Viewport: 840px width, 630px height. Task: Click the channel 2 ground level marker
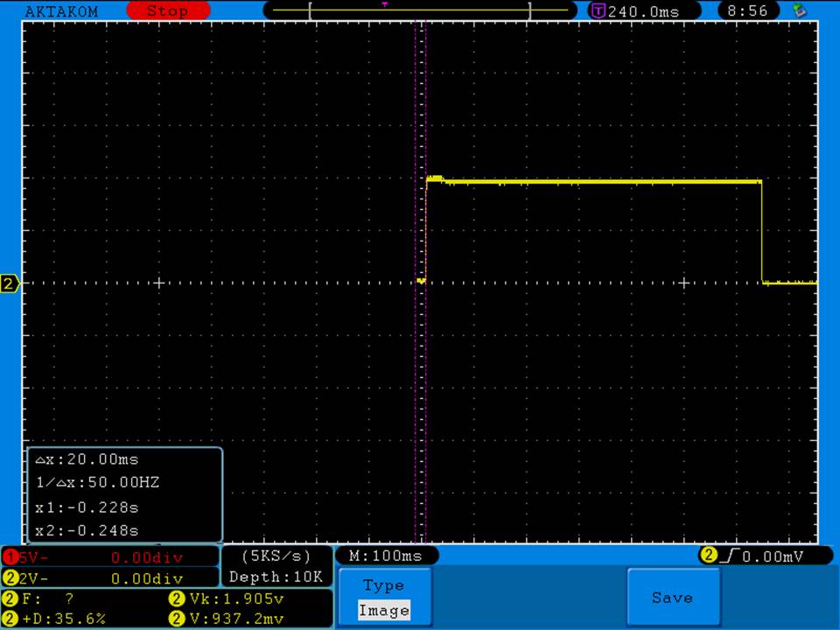coord(10,283)
